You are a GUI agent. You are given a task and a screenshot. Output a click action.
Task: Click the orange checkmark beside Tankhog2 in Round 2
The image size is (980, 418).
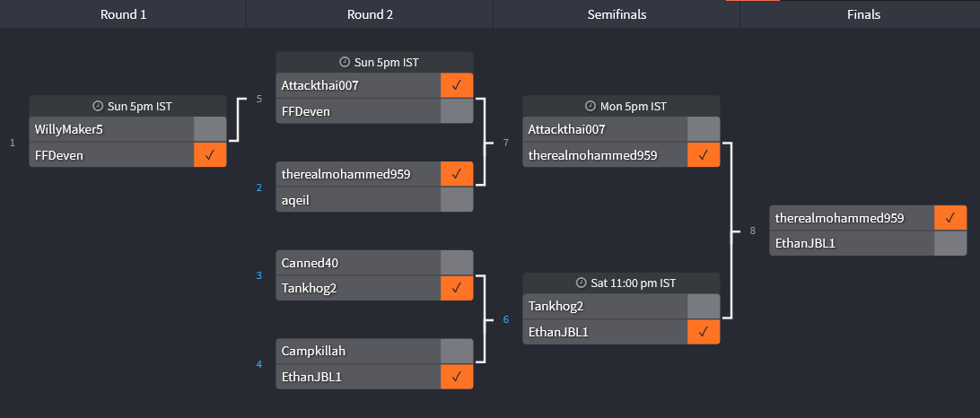457,288
